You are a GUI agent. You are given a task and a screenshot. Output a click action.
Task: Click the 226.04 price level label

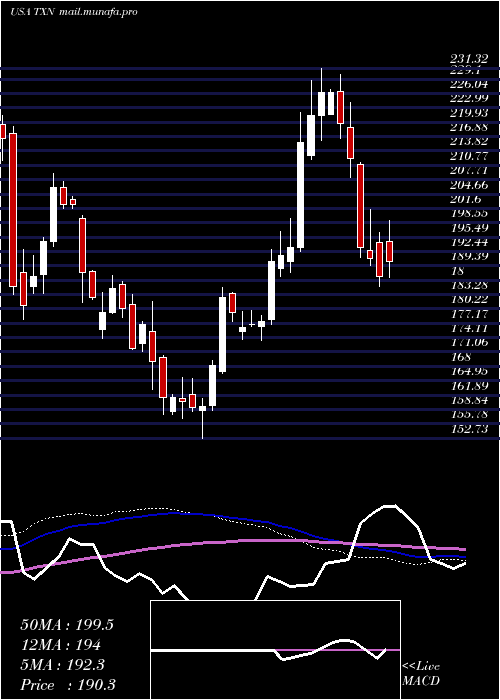[469, 84]
